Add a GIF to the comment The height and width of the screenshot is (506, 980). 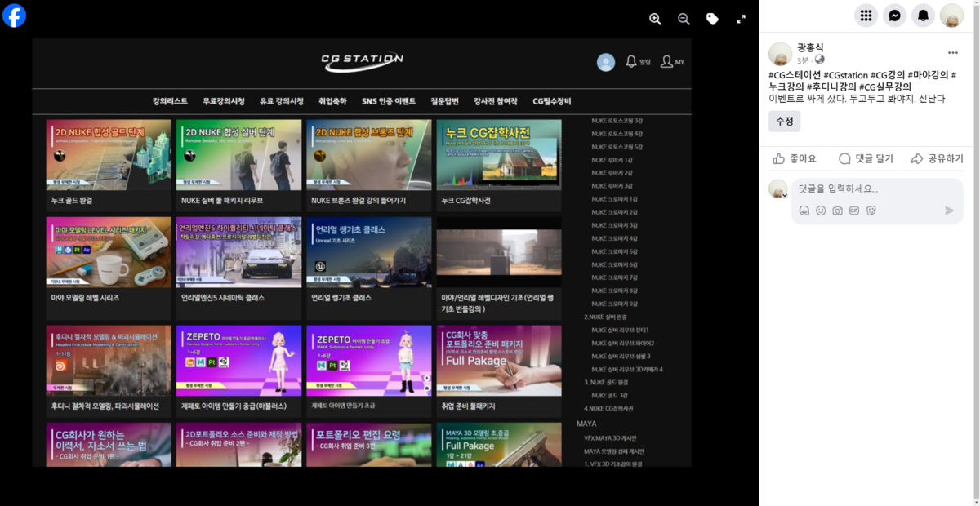[x=854, y=211]
